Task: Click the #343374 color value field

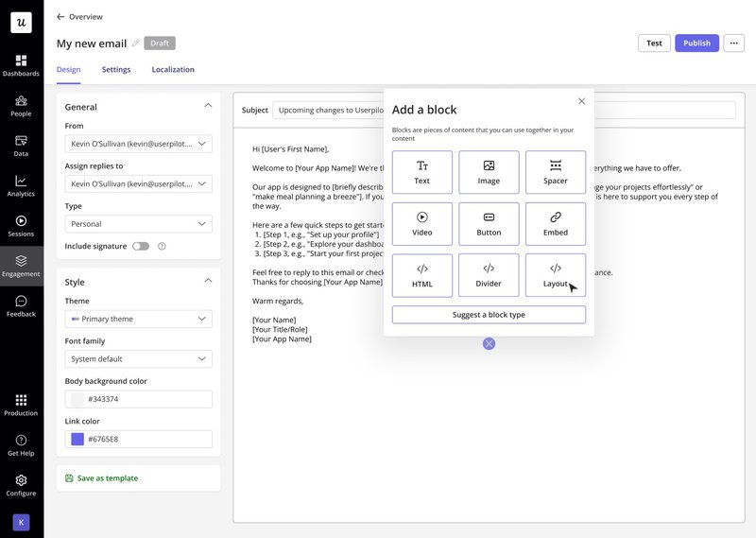Action: pos(138,399)
